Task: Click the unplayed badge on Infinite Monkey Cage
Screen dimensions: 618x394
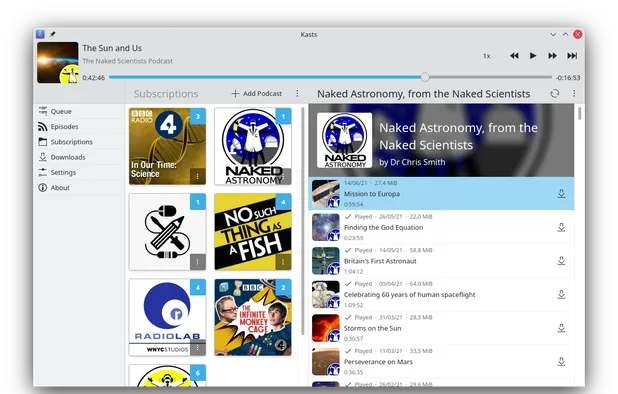Action: [x=283, y=287]
